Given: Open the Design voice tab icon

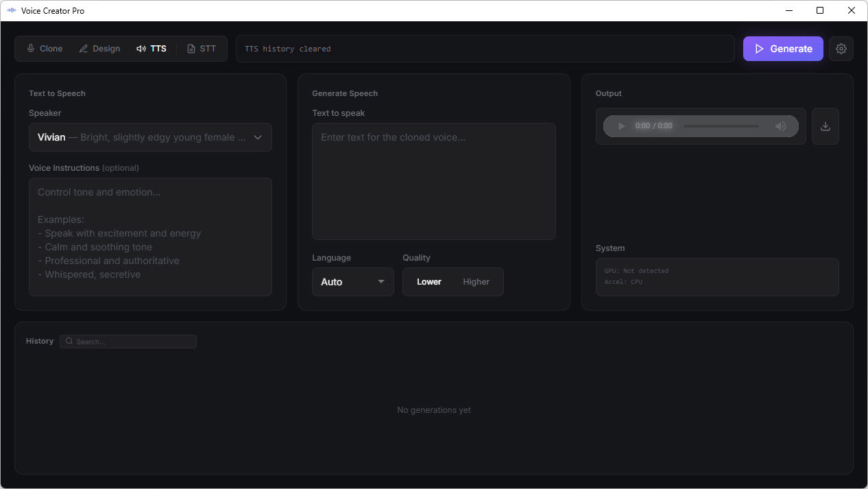Looking at the screenshot, I should 82,48.
